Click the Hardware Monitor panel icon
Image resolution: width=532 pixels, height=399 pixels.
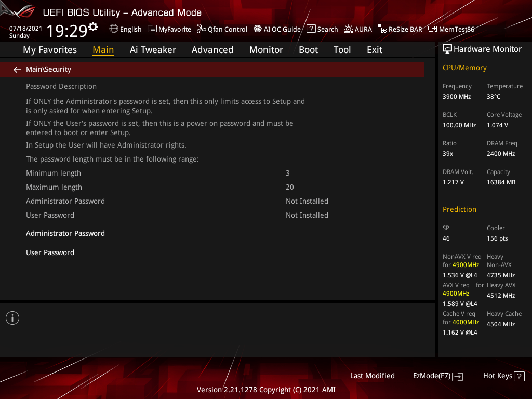point(447,48)
